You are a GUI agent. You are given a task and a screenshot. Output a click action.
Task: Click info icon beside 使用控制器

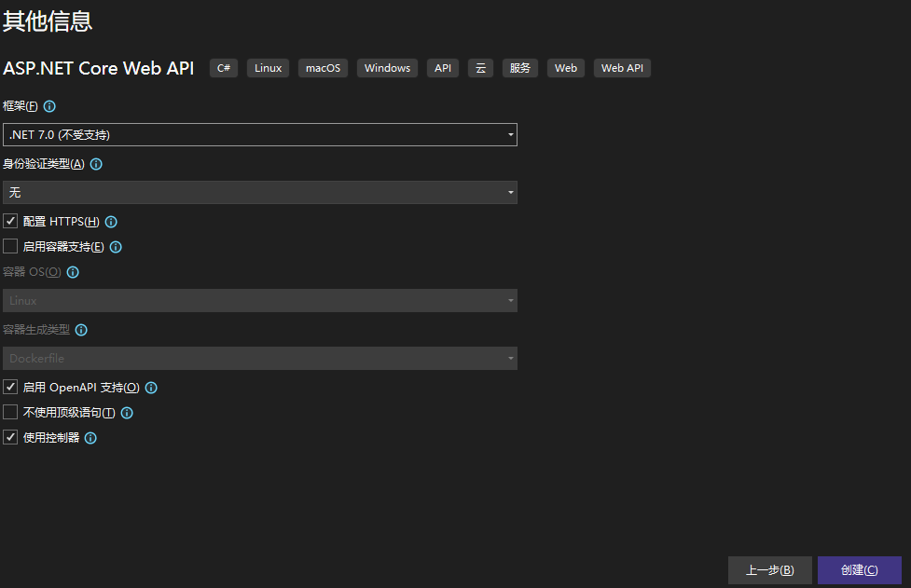(90, 438)
